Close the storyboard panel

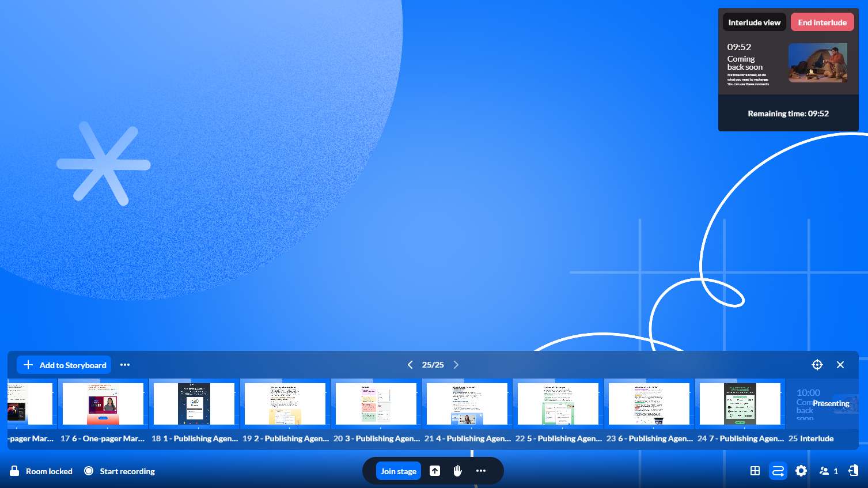click(x=840, y=365)
